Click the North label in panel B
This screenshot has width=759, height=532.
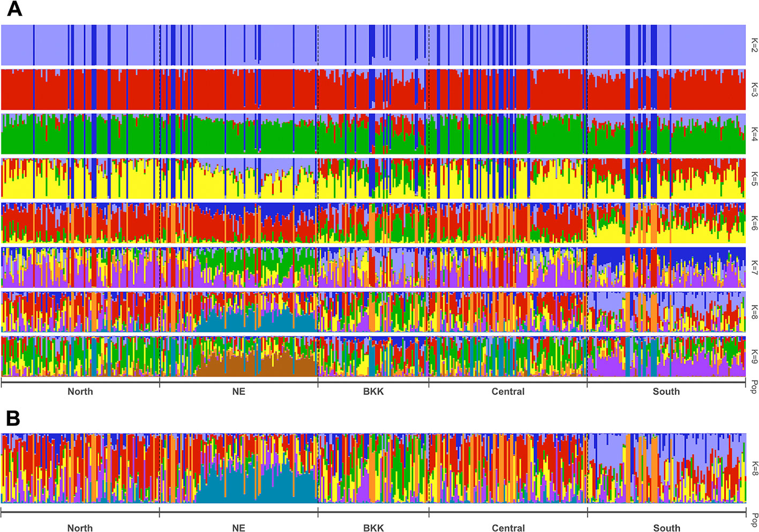(x=80, y=528)
